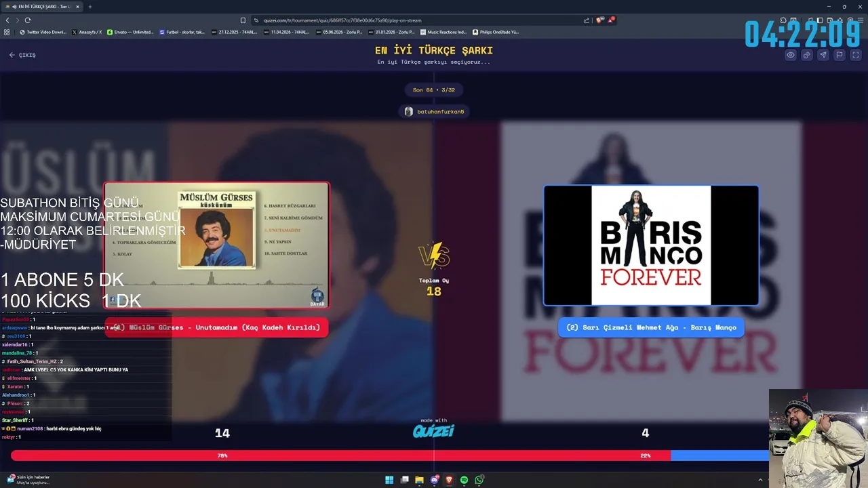Open a new browser tab with plus
This screenshot has height=488, width=868.
coord(90,7)
